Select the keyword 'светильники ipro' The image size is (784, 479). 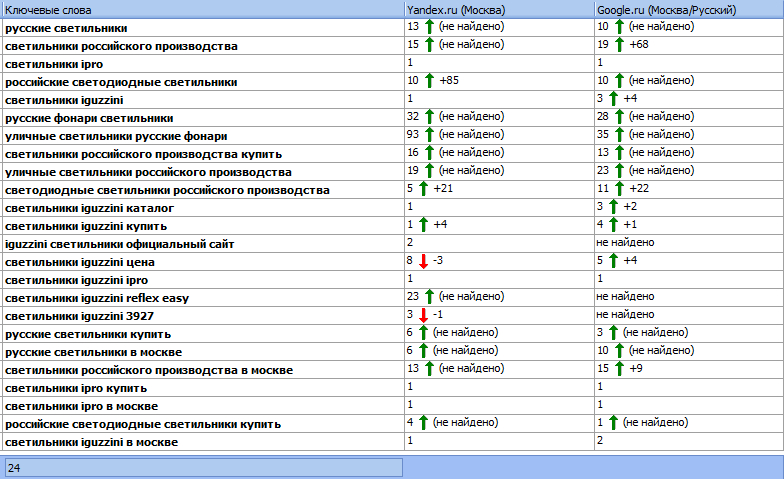pyautogui.click(x=54, y=64)
